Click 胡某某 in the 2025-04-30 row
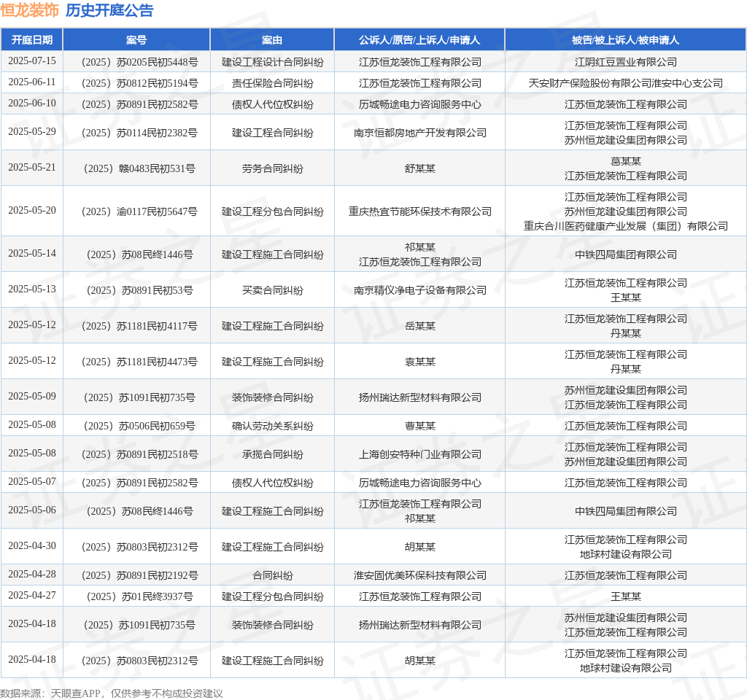This screenshot has height=700, width=747. click(x=419, y=547)
